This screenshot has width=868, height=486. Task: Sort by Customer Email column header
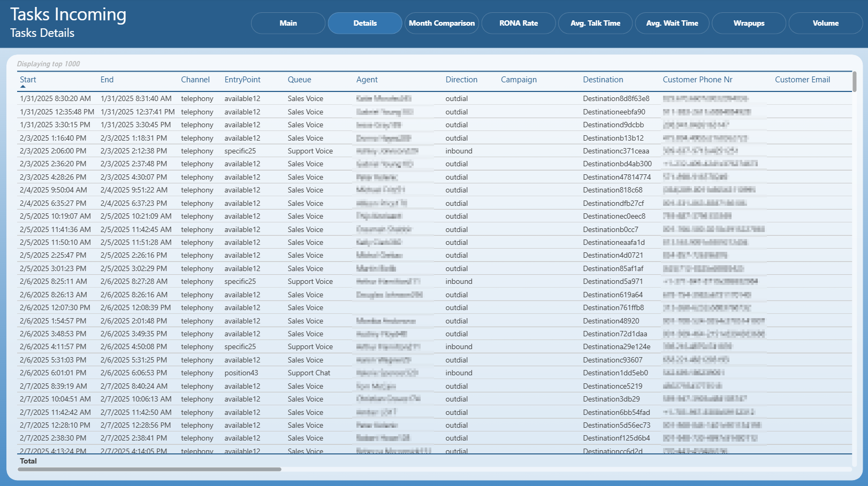click(x=802, y=80)
